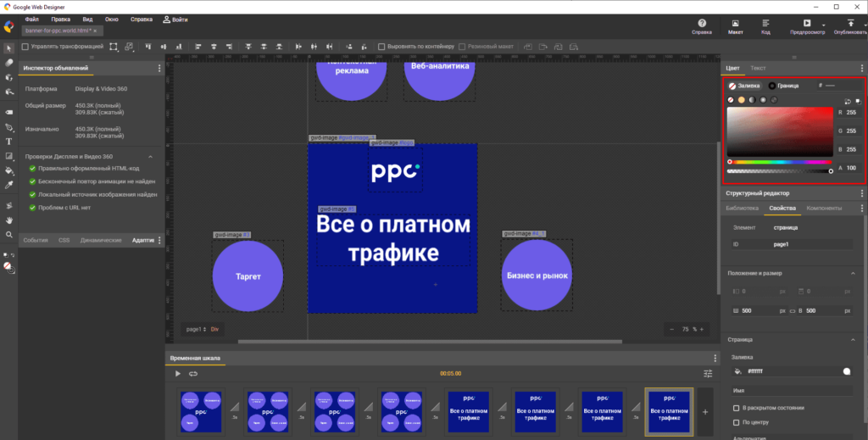The width and height of the screenshot is (868, 440).
Task: Open the Файл menu
Action: coord(32,18)
